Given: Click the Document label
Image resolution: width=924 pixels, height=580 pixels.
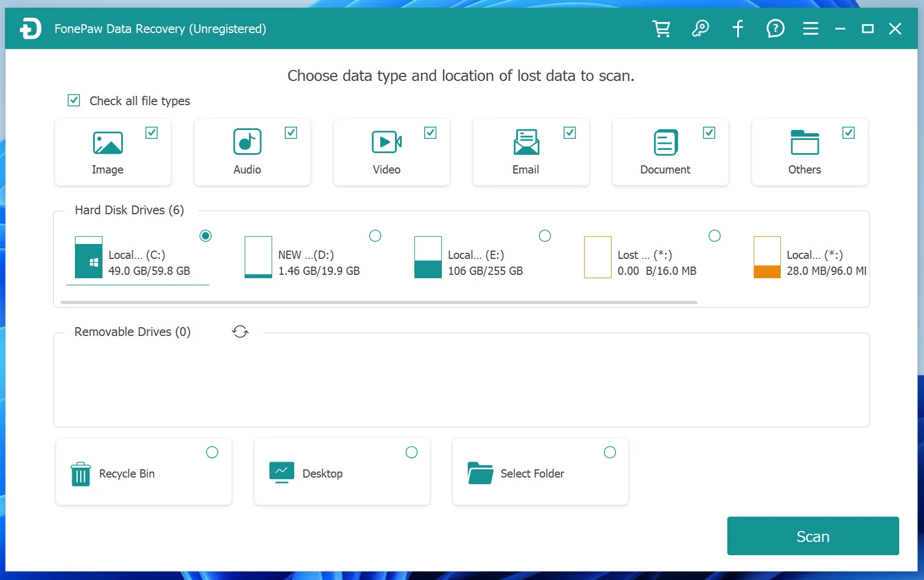Looking at the screenshot, I should 665,170.
